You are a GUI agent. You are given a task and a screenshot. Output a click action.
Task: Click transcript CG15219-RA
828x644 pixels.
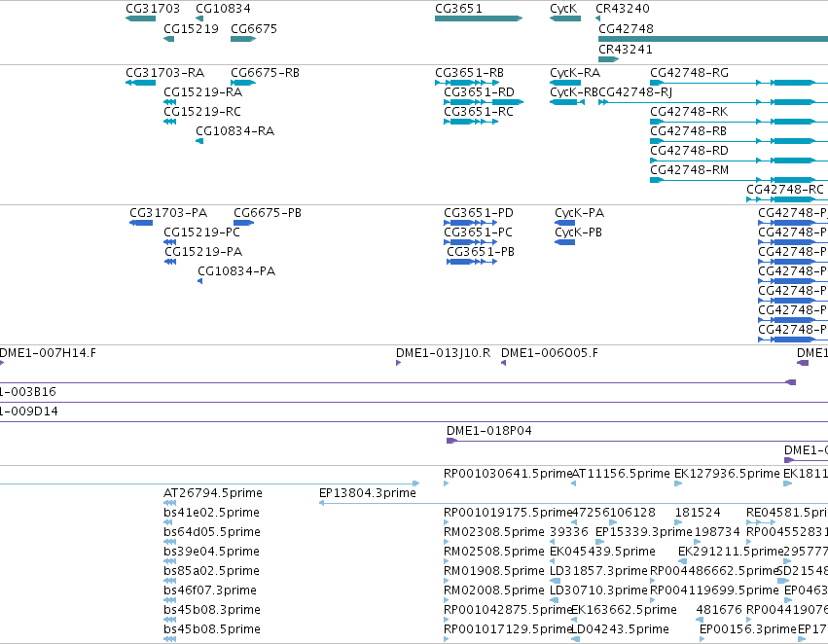coord(202,92)
